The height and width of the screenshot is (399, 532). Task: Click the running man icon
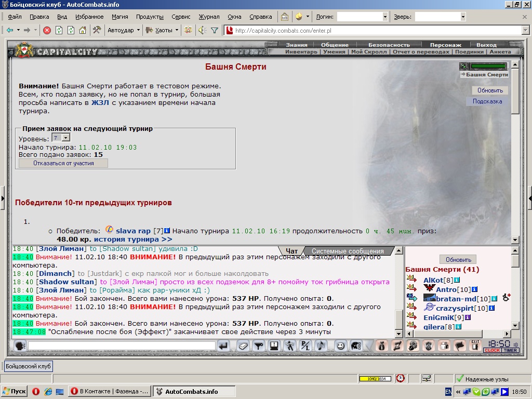pos(290,346)
